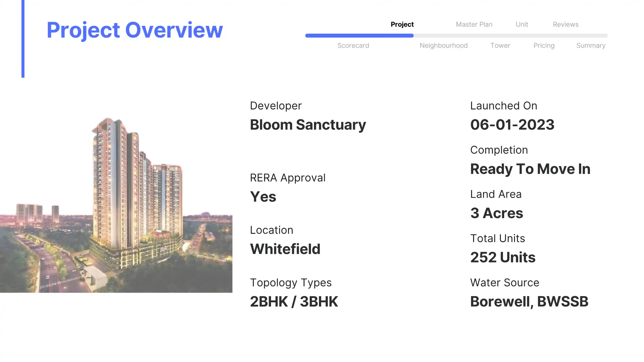Screen dimensions: 644x362
Task: Click the Borewell, BWSSB water source text
Action: (529, 301)
